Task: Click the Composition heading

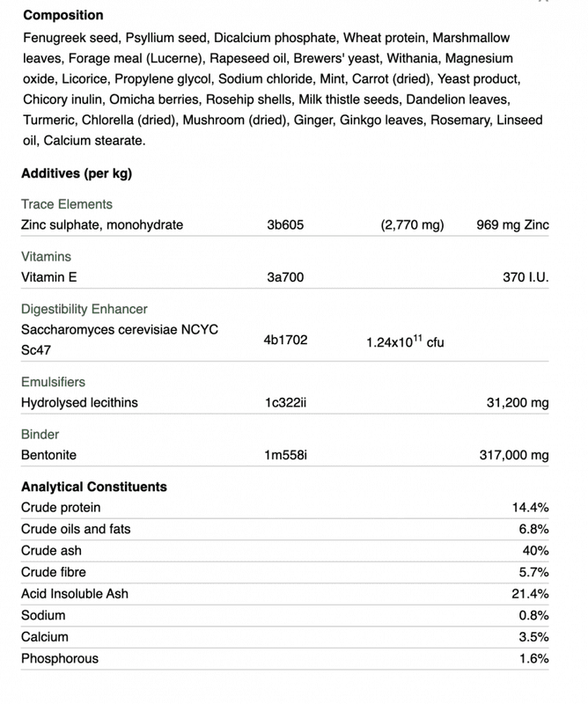Action: [x=63, y=15]
